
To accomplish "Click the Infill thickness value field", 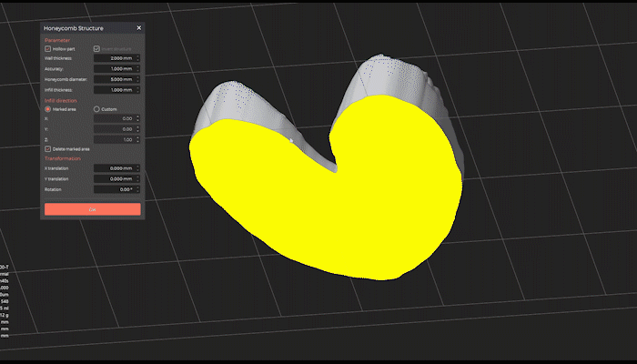I will (x=115, y=90).
